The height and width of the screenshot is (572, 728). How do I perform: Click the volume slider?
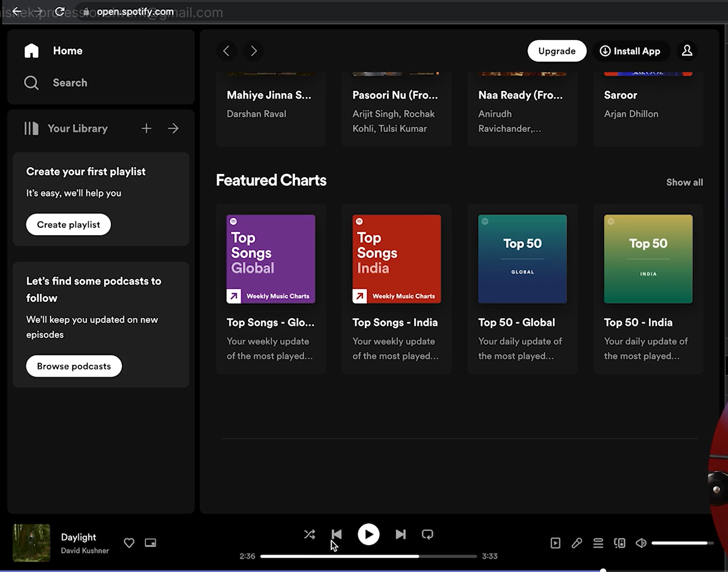(x=681, y=543)
